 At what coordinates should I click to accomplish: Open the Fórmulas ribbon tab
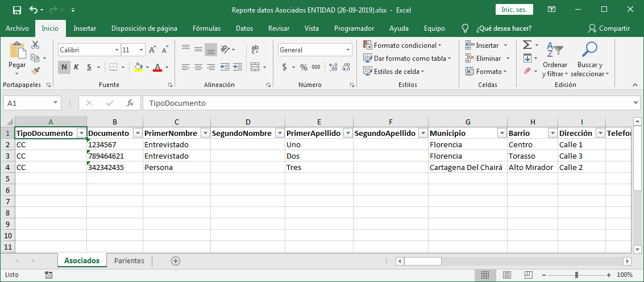(206, 28)
